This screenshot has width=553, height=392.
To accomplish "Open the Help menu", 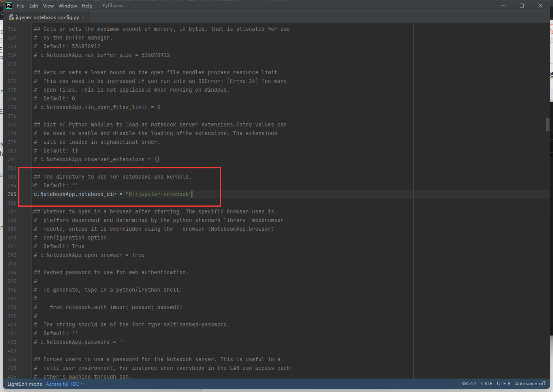I will [87, 6].
